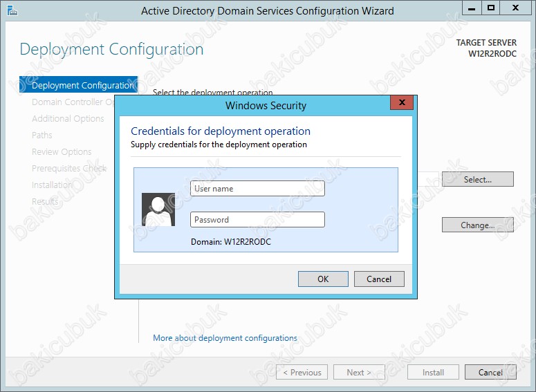
Task: Click the Select... button
Action: (477, 179)
